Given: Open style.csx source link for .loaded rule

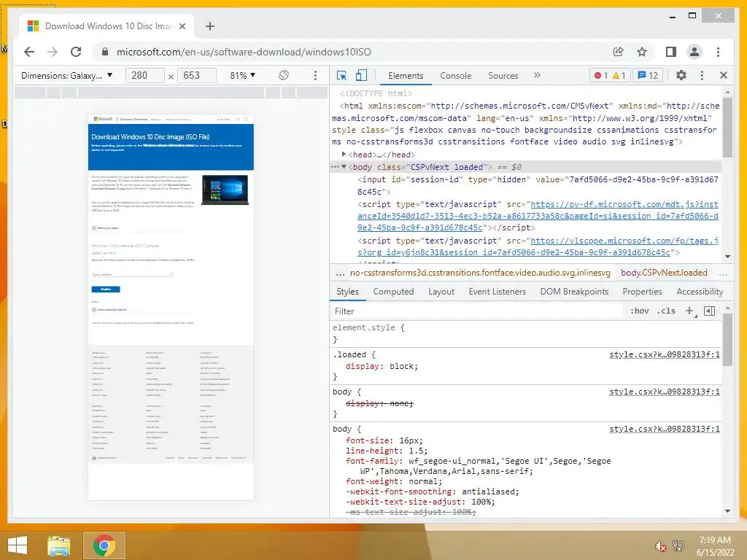Looking at the screenshot, I should click(665, 355).
